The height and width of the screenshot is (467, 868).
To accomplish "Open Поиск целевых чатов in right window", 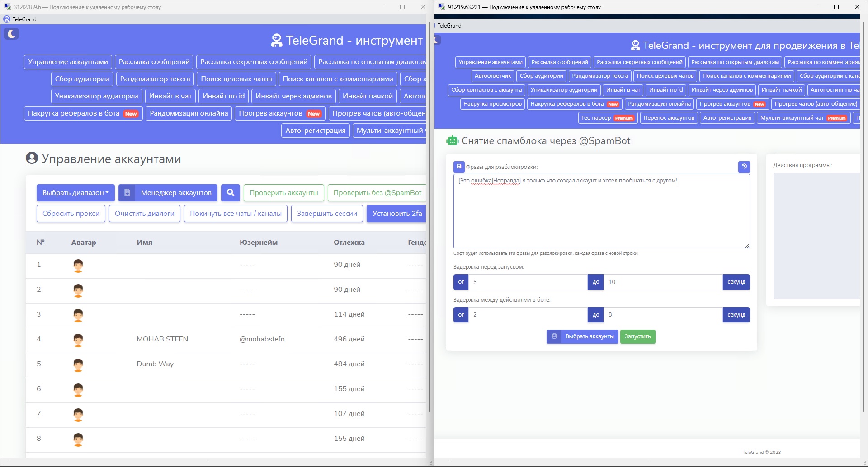I will pyautogui.click(x=665, y=76).
